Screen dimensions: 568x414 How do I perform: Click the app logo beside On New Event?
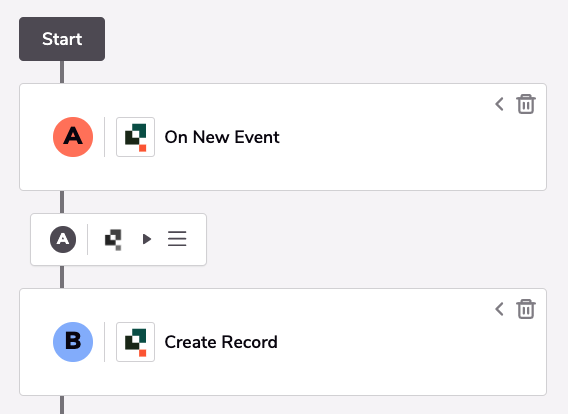(x=135, y=137)
